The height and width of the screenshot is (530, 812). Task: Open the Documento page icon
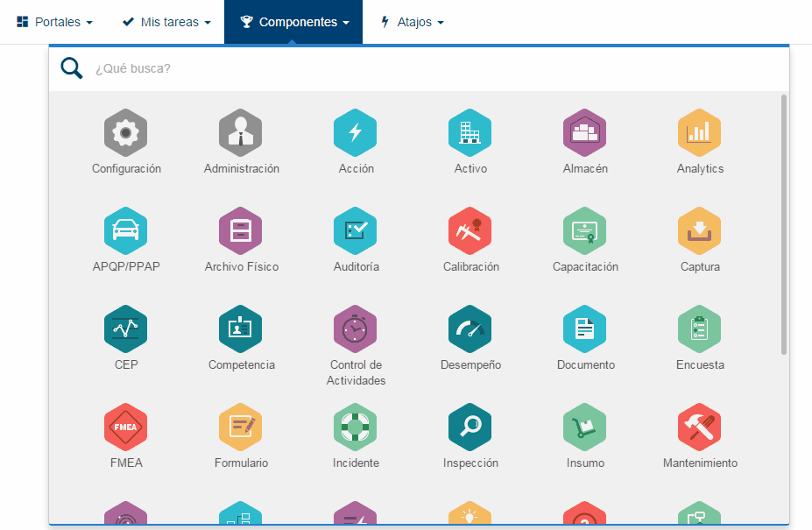pos(584,329)
